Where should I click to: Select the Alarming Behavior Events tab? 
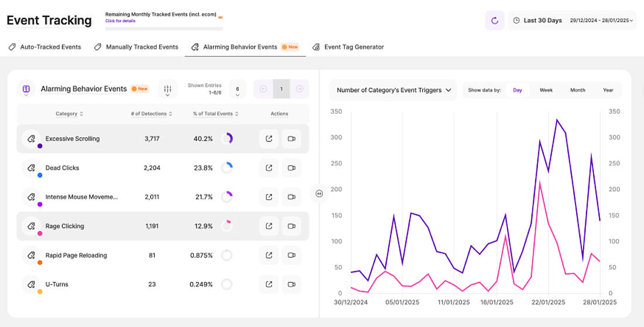[245, 47]
